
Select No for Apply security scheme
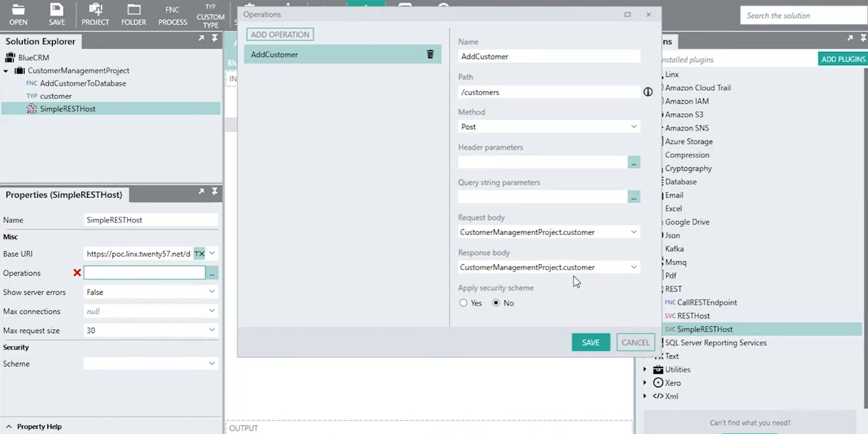(496, 303)
